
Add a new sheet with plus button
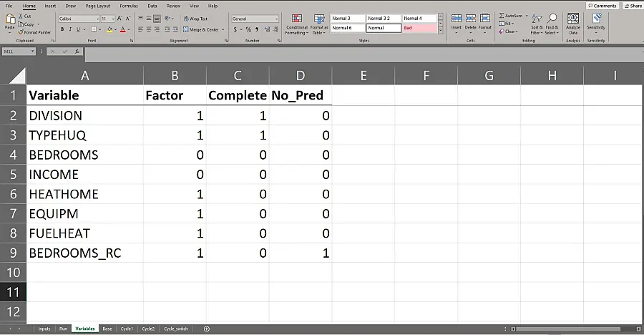coord(207,329)
